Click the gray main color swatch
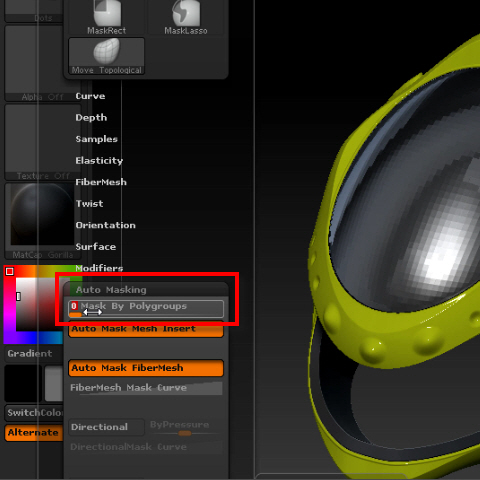This screenshot has width=480, height=480. [x=54, y=383]
